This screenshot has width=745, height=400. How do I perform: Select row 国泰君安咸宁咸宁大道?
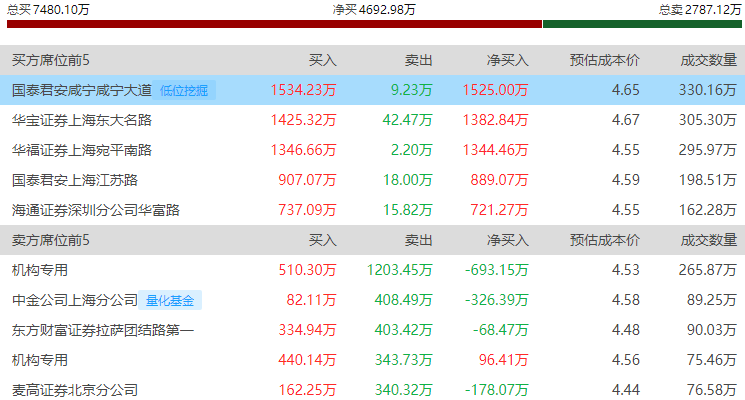372,90
